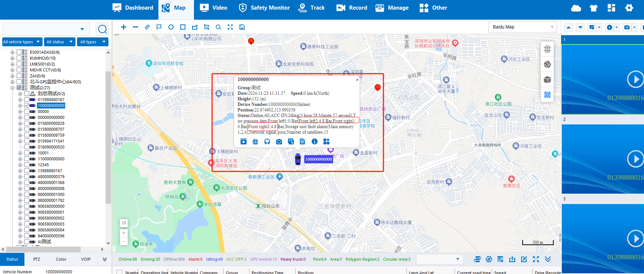Click the headset intercom icon in popup
644x274 pixels.
(267, 141)
